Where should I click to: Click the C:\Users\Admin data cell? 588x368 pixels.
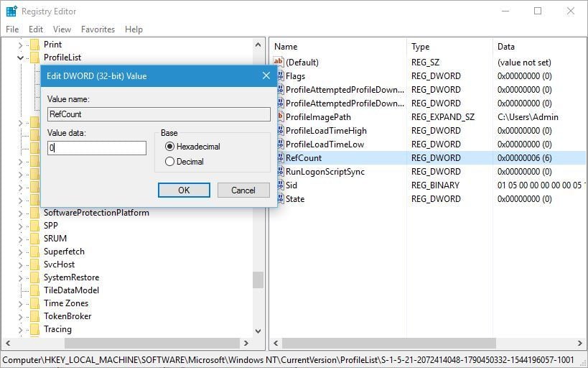pos(528,116)
